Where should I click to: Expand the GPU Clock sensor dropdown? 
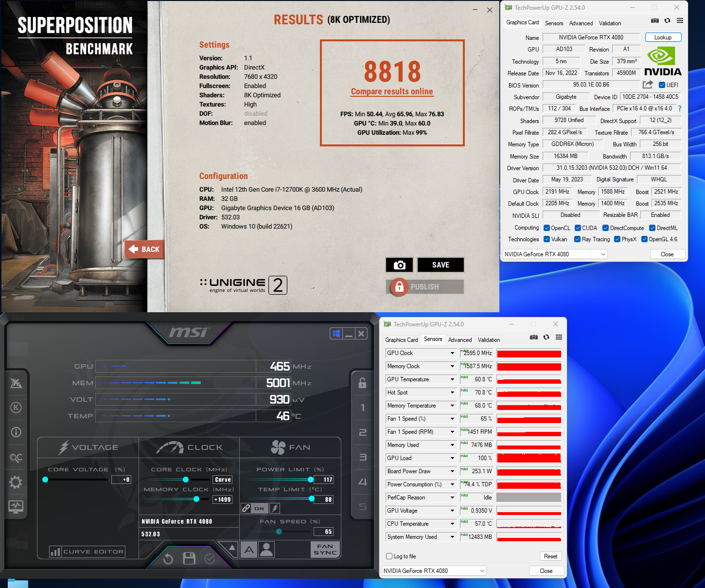tap(452, 353)
